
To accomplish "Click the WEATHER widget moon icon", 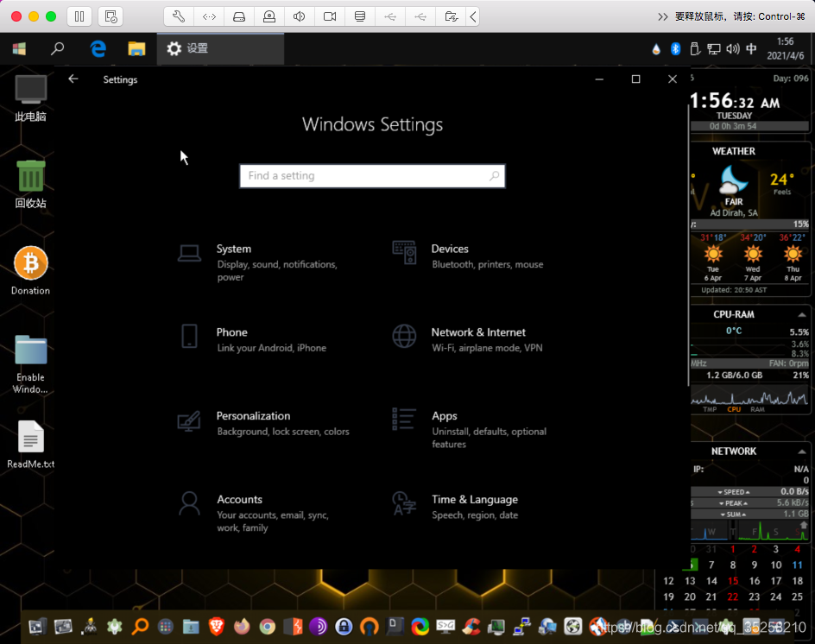I will tap(733, 180).
